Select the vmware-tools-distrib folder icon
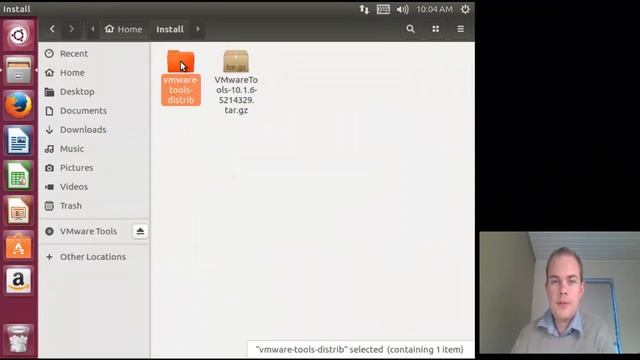This screenshot has width=640, height=360. click(x=181, y=61)
